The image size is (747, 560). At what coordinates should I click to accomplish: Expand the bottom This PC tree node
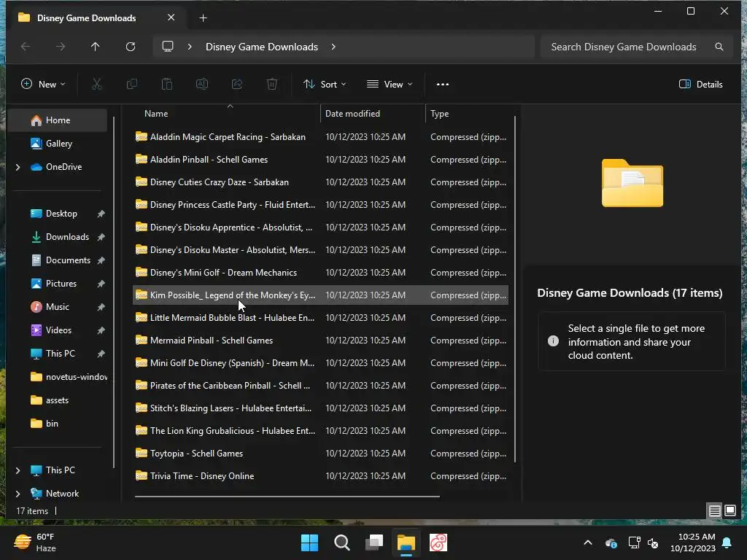pyautogui.click(x=18, y=470)
